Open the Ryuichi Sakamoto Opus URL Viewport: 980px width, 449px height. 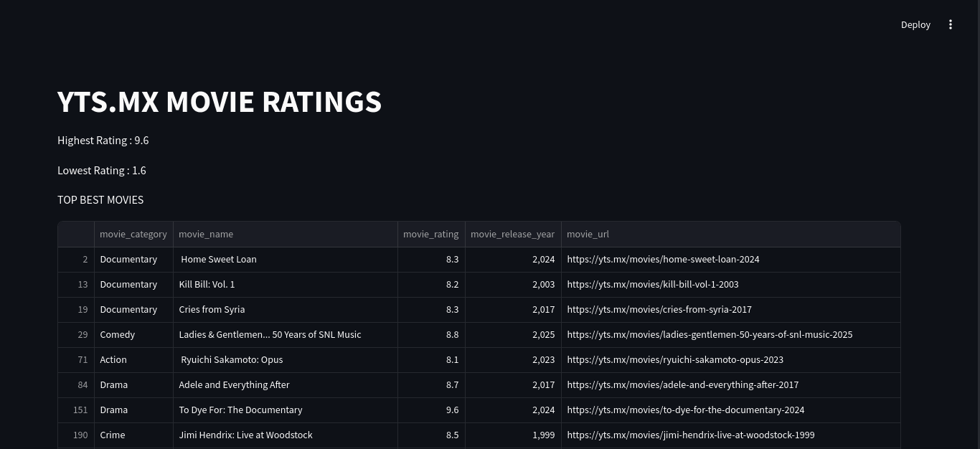(x=675, y=360)
